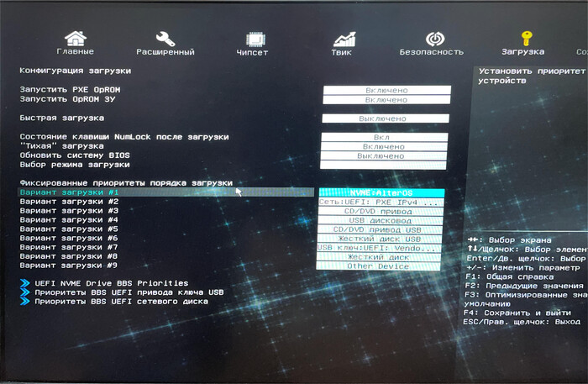The image size is (588, 384).
Task: Open the NVME:AlterOS boot option #1 dropdown
Action: [381, 192]
